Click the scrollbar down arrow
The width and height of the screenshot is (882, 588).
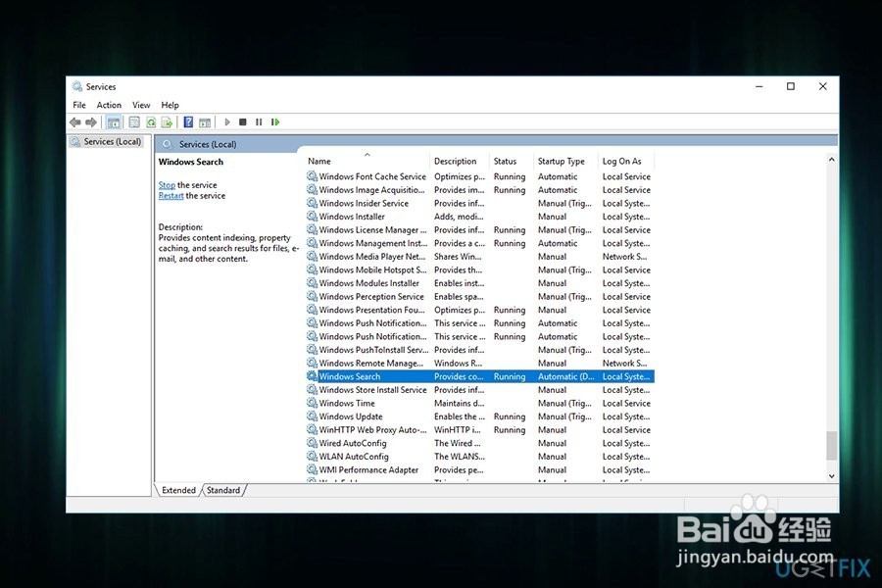[x=831, y=476]
